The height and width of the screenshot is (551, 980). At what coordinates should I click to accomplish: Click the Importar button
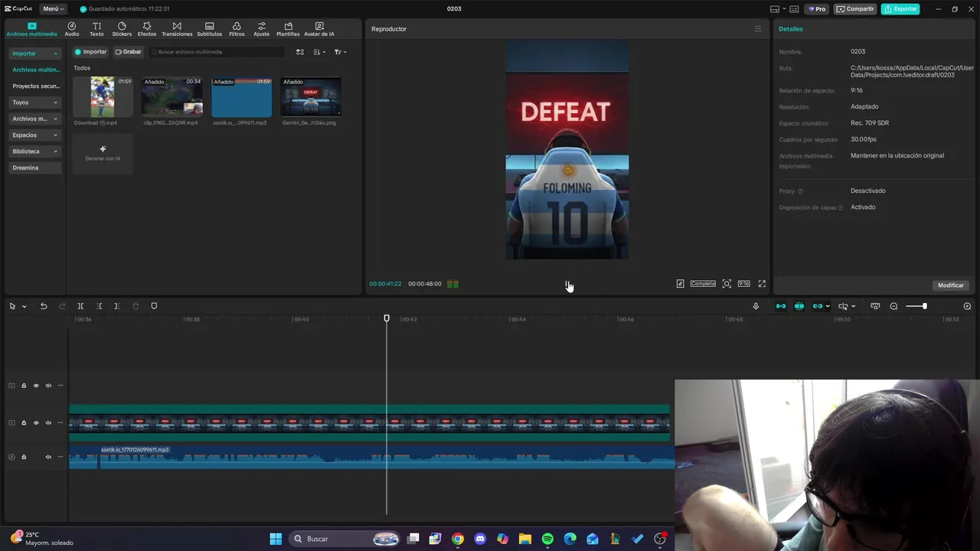90,52
